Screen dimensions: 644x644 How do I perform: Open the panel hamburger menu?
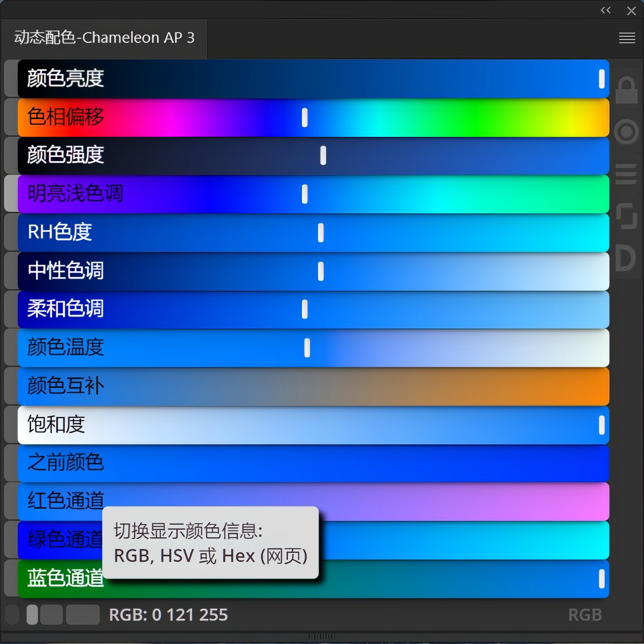(x=626, y=38)
